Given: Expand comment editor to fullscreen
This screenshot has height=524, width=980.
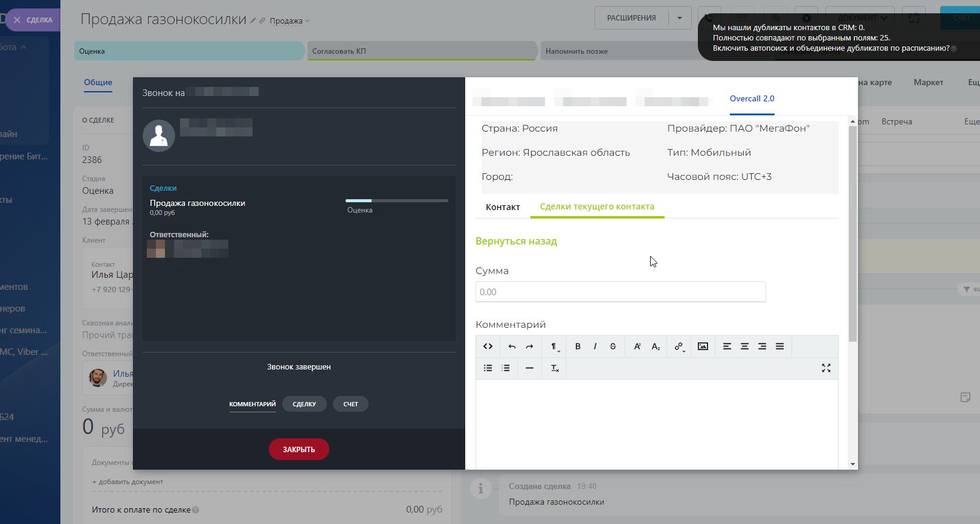Looking at the screenshot, I should [826, 368].
